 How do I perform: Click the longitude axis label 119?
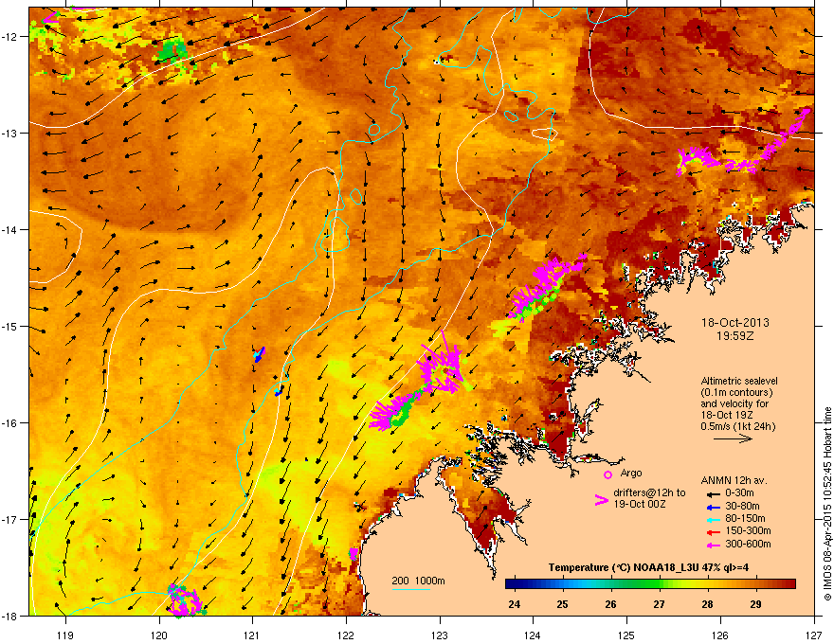65,635
